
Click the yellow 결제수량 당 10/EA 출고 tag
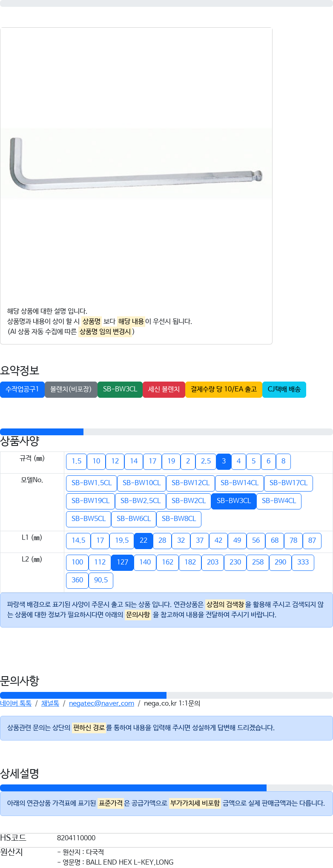click(224, 389)
